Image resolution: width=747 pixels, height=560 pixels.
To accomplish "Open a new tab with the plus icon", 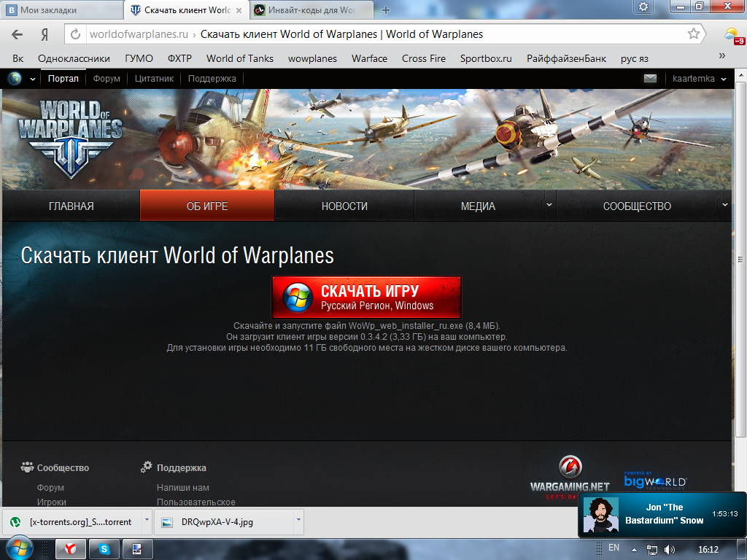I will [x=386, y=10].
